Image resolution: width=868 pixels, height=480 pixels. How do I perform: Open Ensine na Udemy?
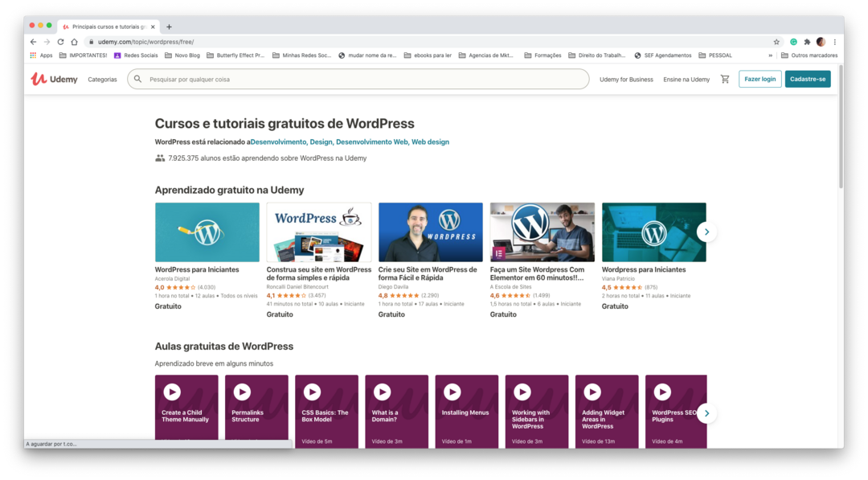(x=686, y=79)
